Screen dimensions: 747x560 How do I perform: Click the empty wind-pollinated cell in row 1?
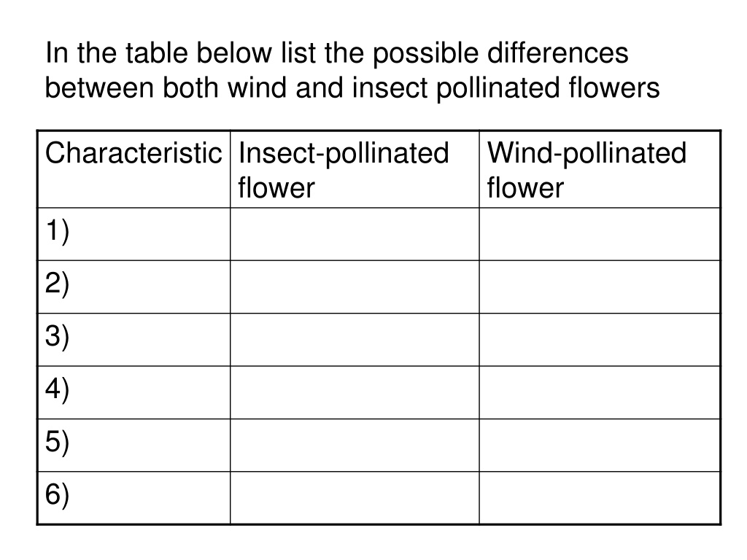pos(600,234)
